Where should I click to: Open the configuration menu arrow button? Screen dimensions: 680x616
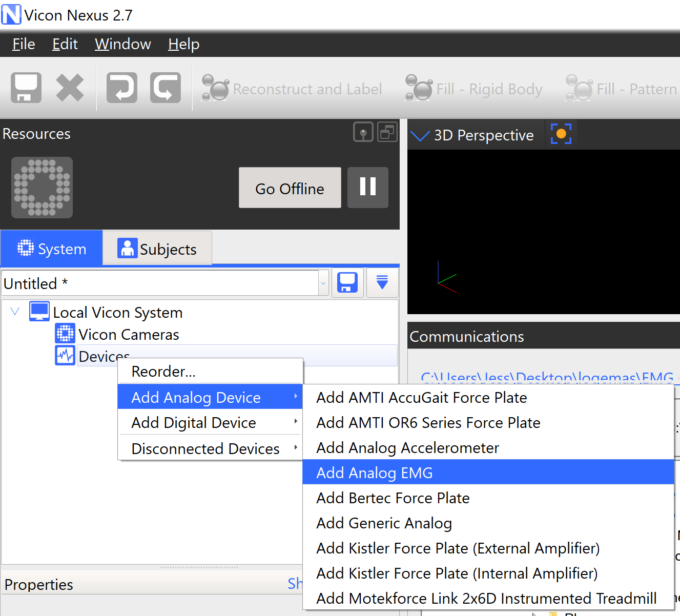coord(382,282)
